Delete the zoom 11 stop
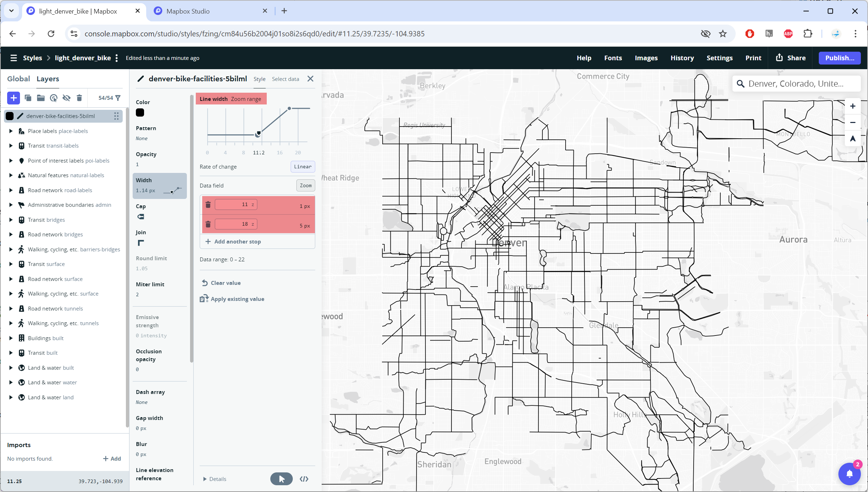868x492 pixels. click(208, 204)
